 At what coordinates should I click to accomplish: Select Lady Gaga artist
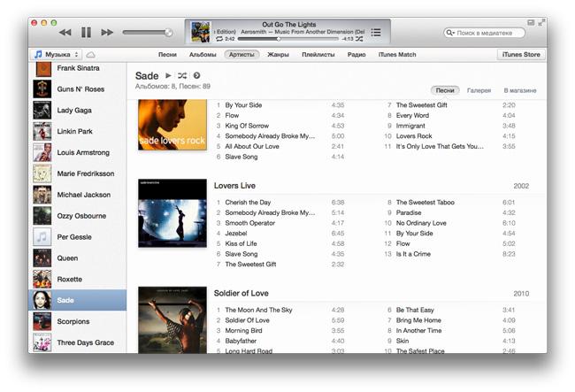(77, 111)
